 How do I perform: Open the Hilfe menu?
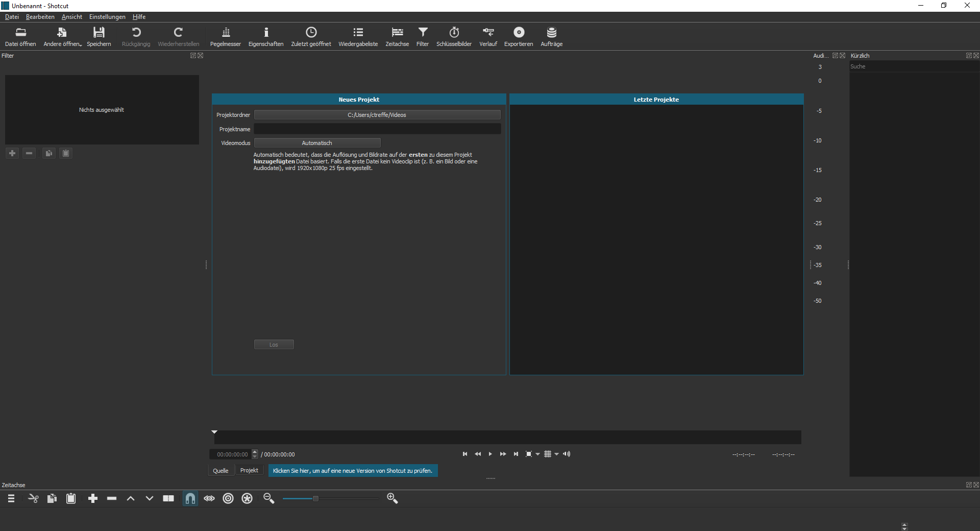point(139,17)
